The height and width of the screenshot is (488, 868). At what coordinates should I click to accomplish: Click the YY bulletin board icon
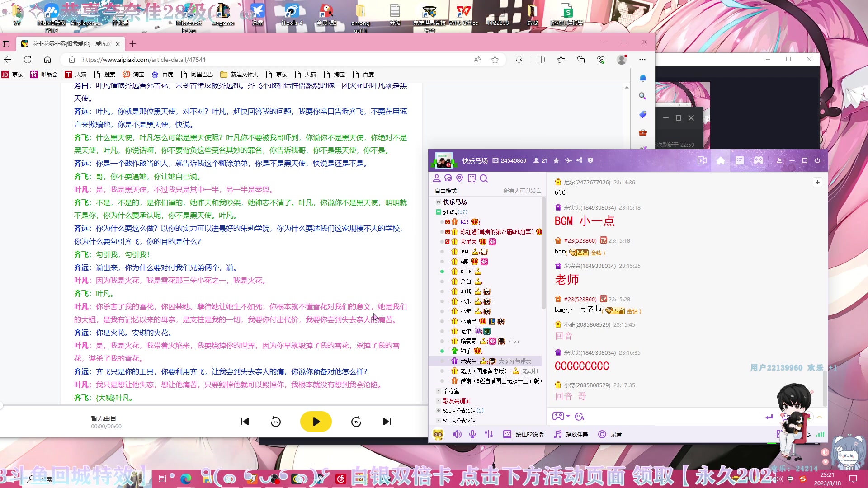[x=472, y=178]
